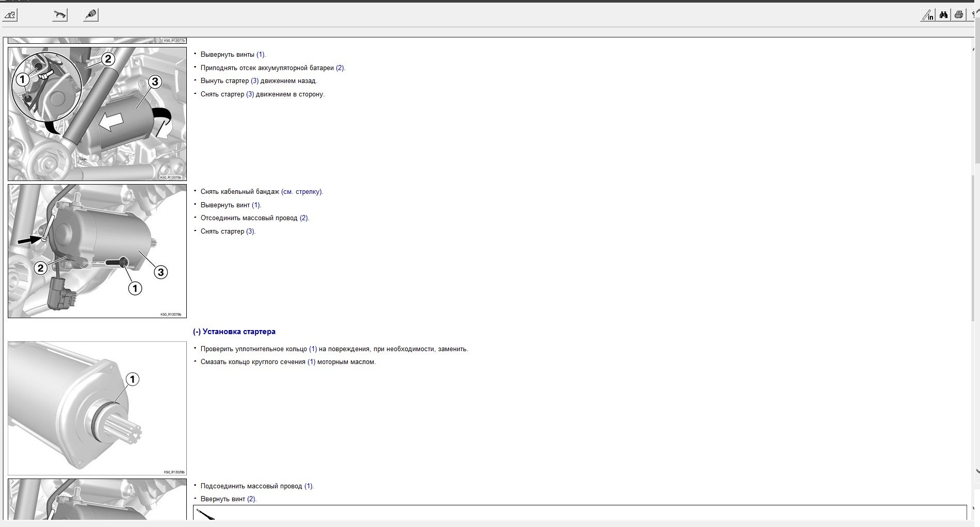Click reference (2) after 'массовый провод'
The height and width of the screenshot is (527, 980).
pyautogui.click(x=304, y=218)
